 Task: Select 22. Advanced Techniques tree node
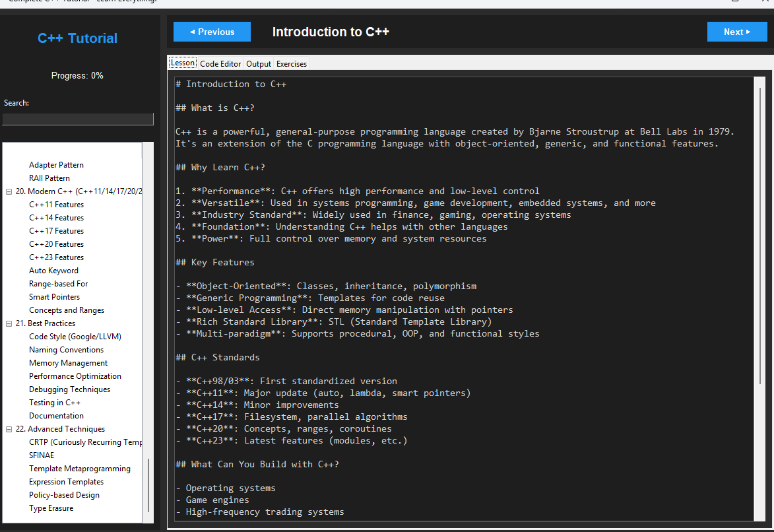tap(60, 429)
